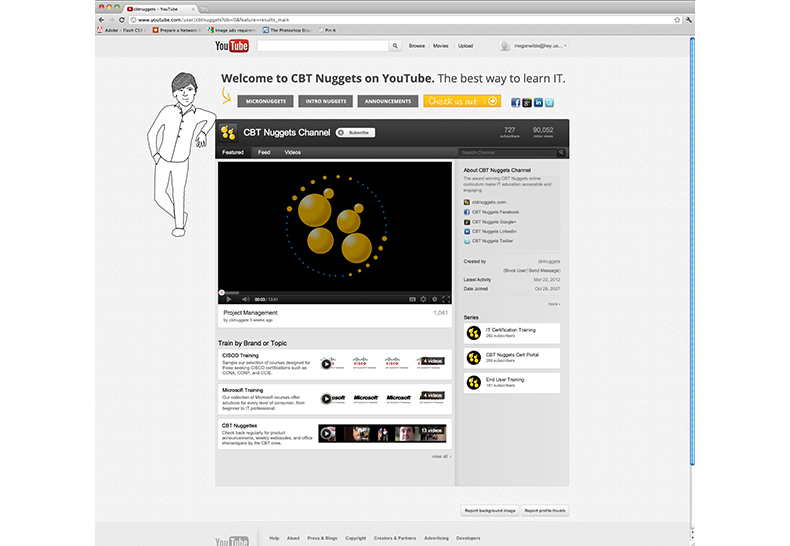Click the YouTube logo in the header
The width and height of the screenshot is (790, 546).
pyautogui.click(x=232, y=46)
